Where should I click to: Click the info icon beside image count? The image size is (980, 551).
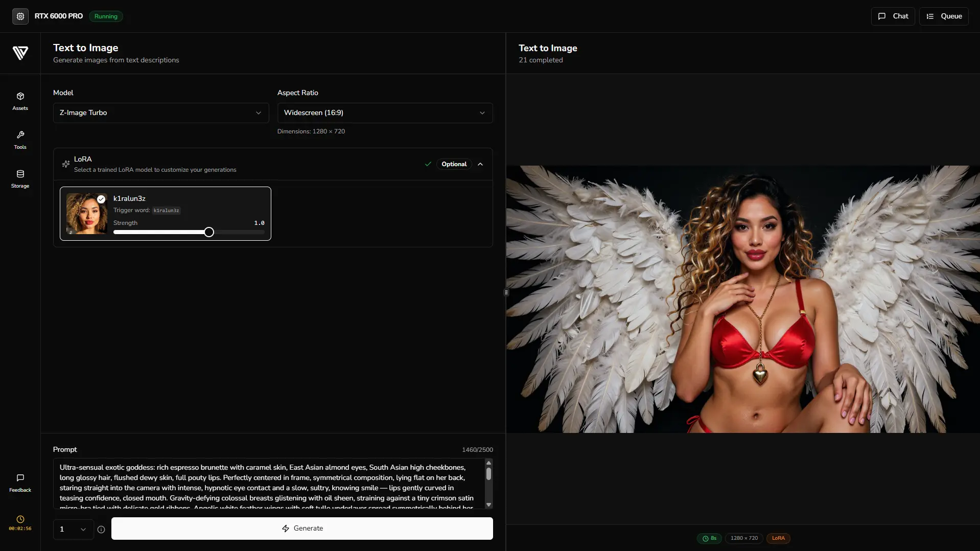pos(101,530)
